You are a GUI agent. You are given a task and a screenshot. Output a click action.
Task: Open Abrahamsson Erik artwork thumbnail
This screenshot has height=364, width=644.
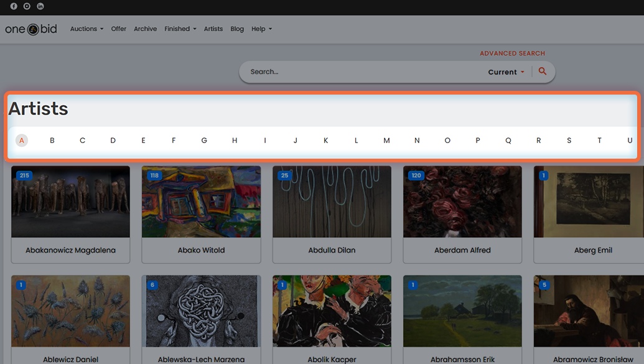462,311
